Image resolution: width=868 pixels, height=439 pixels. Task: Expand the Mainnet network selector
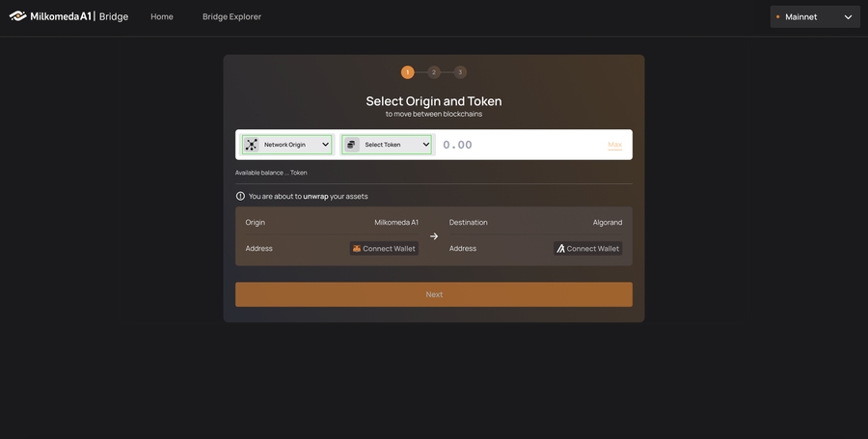tap(815, 16)
